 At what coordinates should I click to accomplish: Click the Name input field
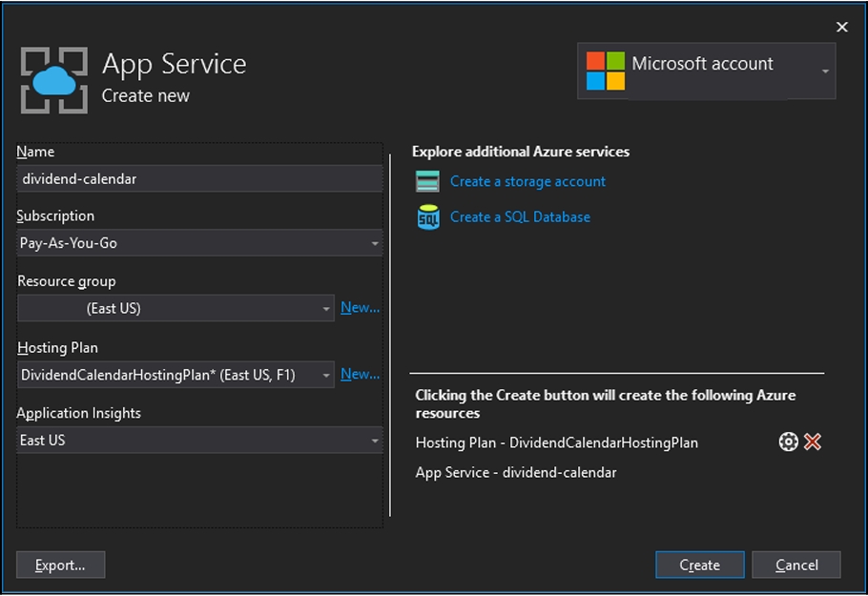point(199,178)
